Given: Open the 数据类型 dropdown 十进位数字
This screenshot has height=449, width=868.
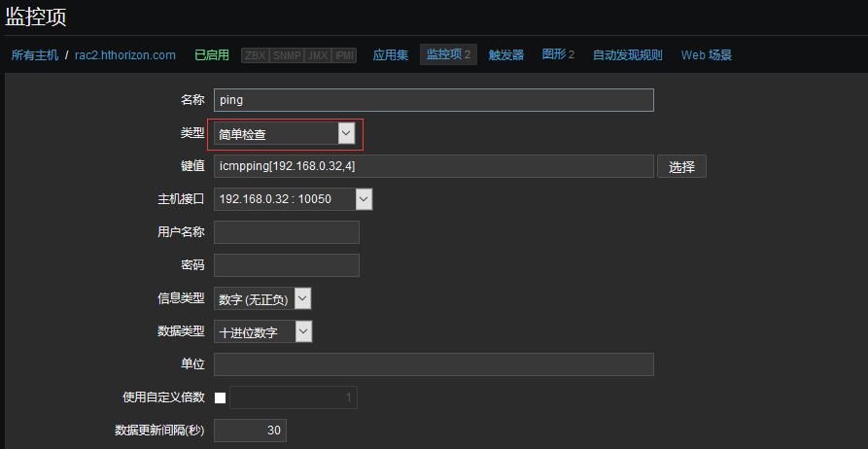Looking at the screenshot, I should click(x=263, y=331).
